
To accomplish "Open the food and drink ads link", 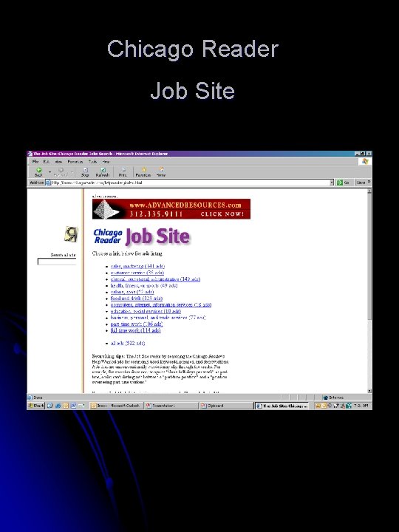I will (x=137, y=299).
